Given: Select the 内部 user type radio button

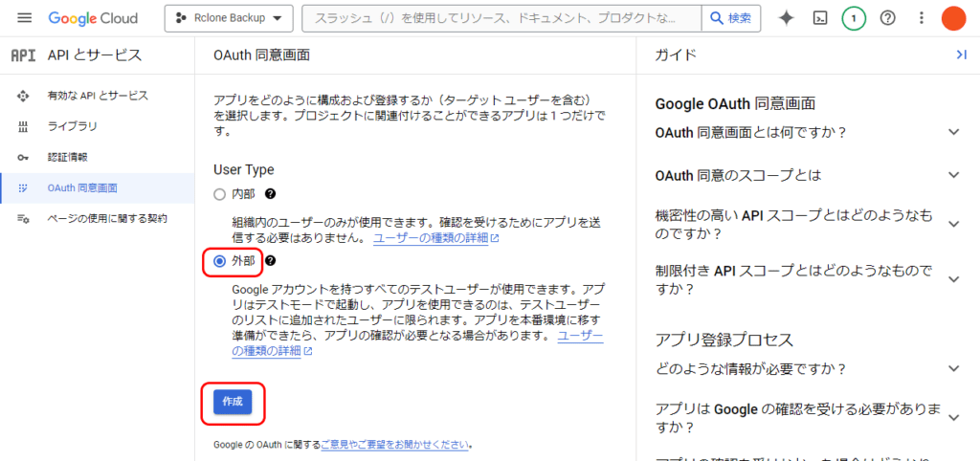Looking at the screenshot, I should (219, 194).
